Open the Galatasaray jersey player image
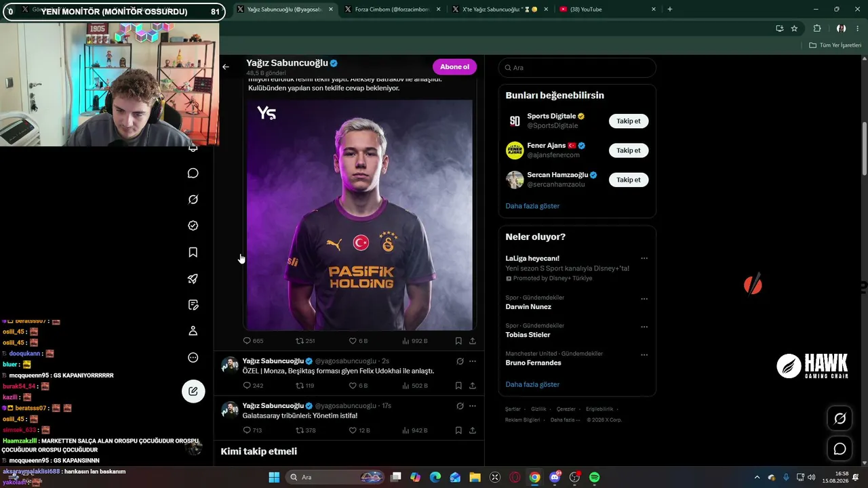The width and height of the screenshot is (868, 488). 359,215
